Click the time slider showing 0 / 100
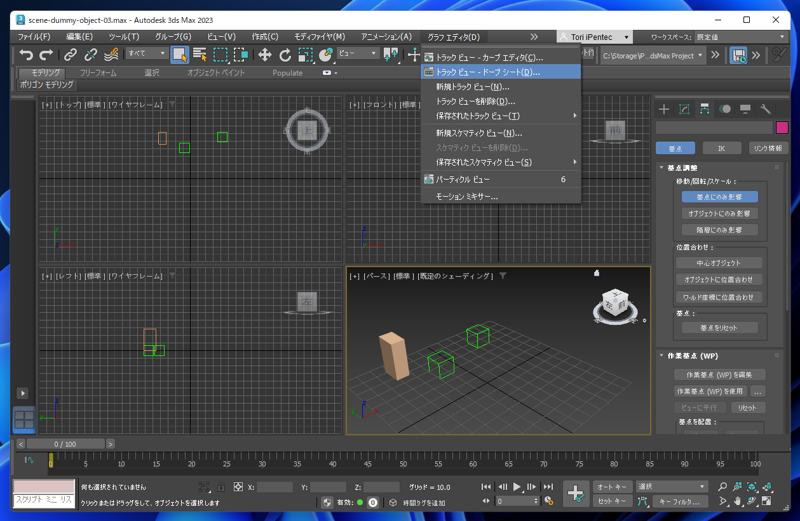Image resolution: width=800 pixels, height=521 pixels. click(65, 444)
